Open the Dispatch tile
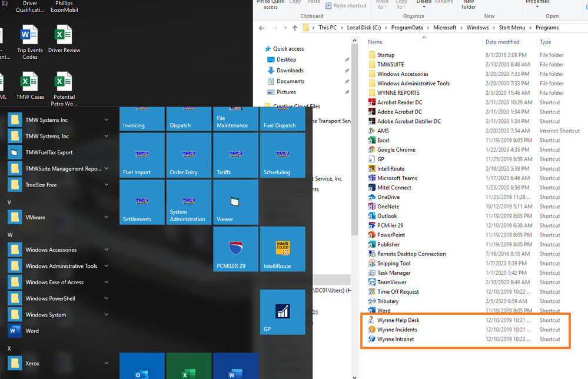Viewport: 588px width, 379px height. coord(188,119)
